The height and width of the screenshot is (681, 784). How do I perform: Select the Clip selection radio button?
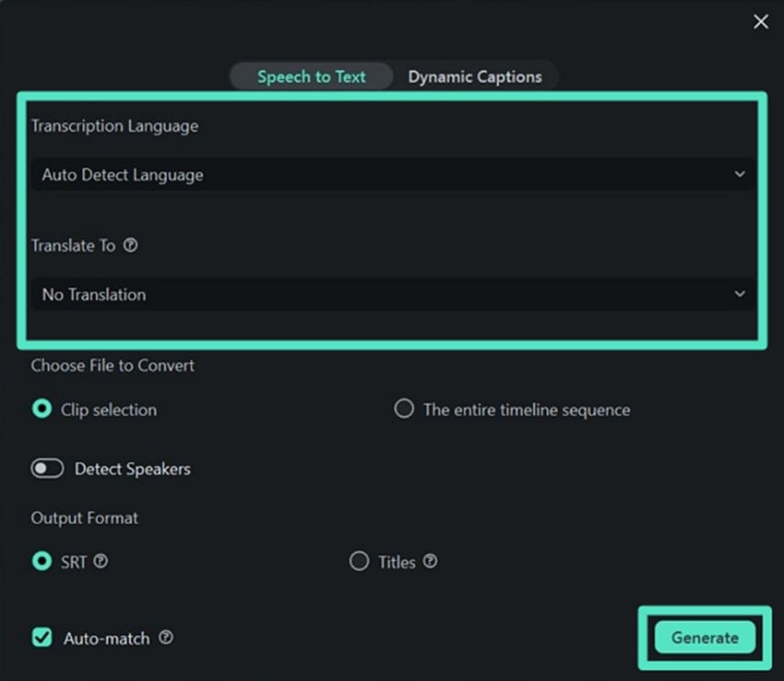[42, 408]
